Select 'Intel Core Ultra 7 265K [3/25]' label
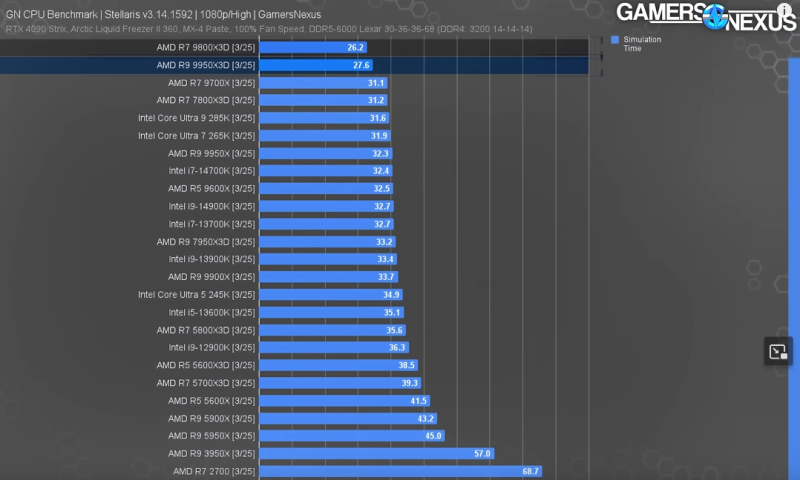The height and width of the screenshot is (480, 800). pyautogui.click(x=196, y=136)
